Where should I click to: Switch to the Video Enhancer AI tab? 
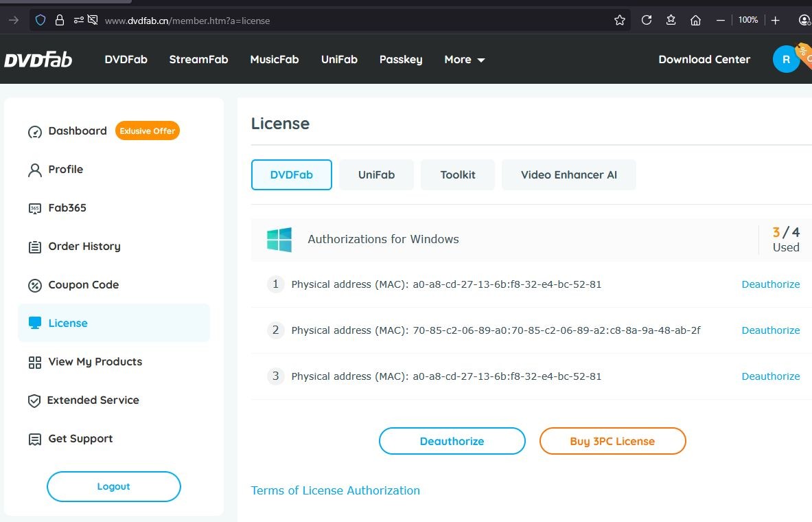(568, 174)
